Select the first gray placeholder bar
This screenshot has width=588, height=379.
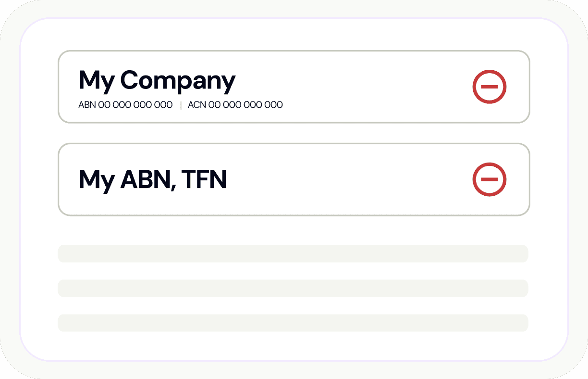293,253
